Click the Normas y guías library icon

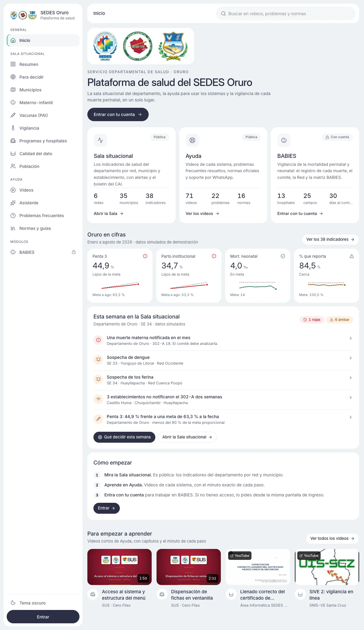coord(13,228)
